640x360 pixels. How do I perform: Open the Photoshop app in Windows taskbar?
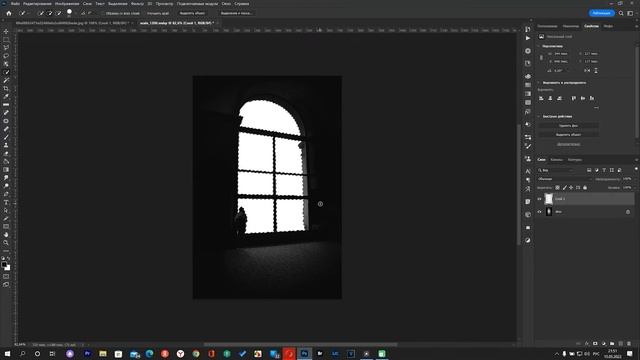click(304, 353)
